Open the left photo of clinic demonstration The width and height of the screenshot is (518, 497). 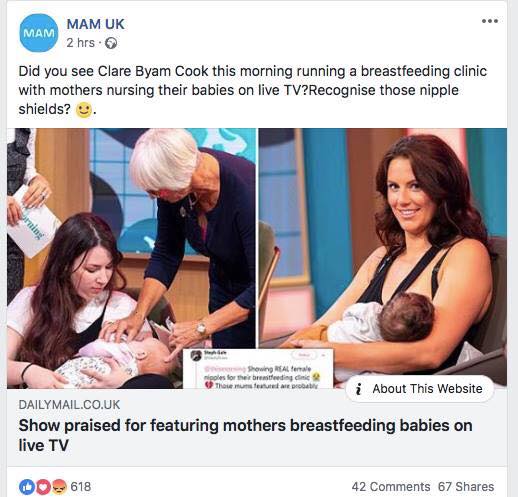coord(131,258)
